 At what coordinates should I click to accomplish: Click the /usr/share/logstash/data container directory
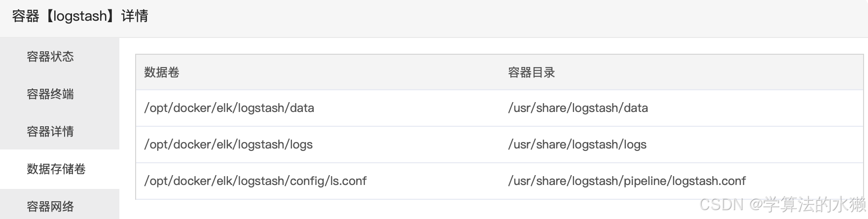pyautogui.click(x=578, y=108)
